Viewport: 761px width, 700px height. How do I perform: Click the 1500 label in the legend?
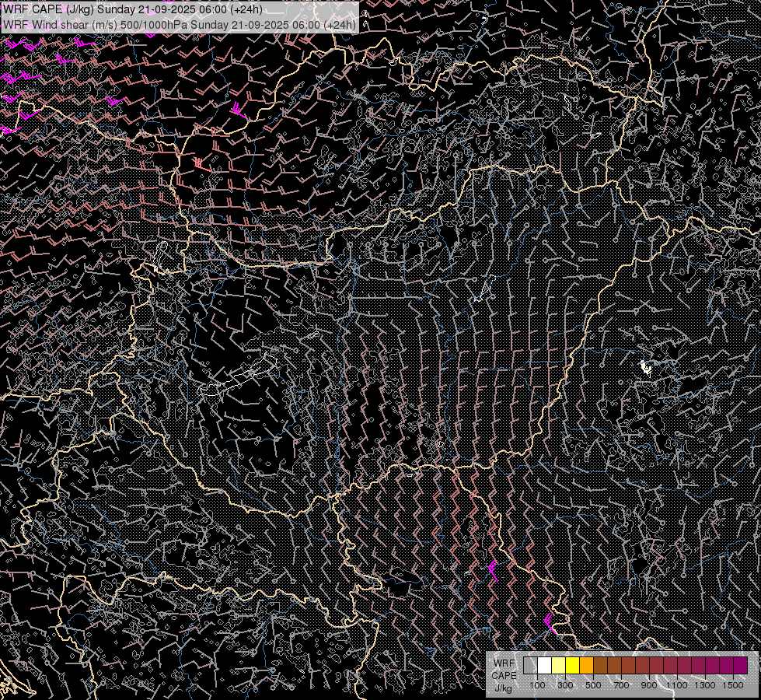733,685
